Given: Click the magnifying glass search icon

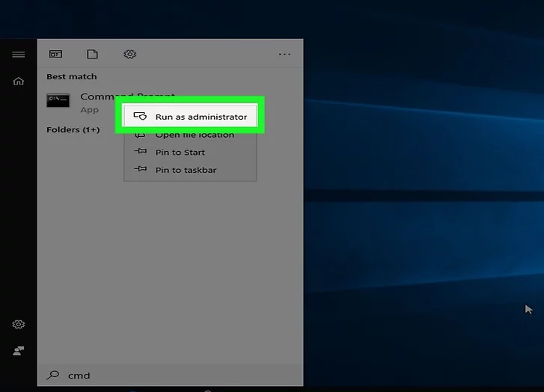Looking at the screenshot, I should tap(53, 376).
